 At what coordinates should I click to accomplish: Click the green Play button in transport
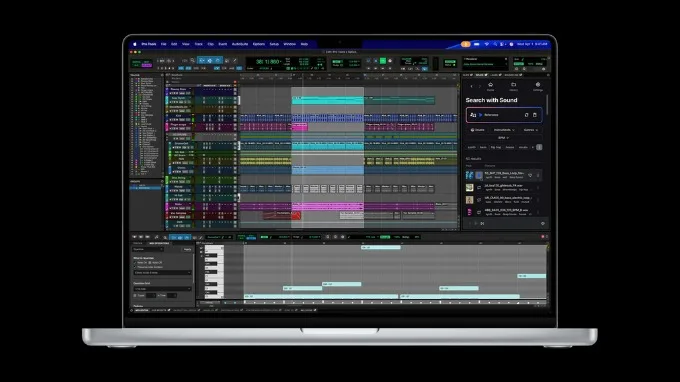click(x=383, y=61)
